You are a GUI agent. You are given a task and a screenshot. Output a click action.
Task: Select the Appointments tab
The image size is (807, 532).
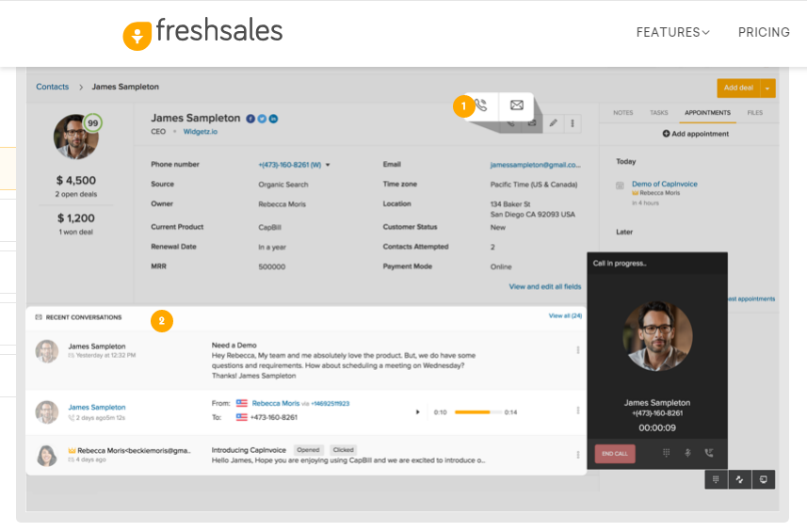[707, 113]
